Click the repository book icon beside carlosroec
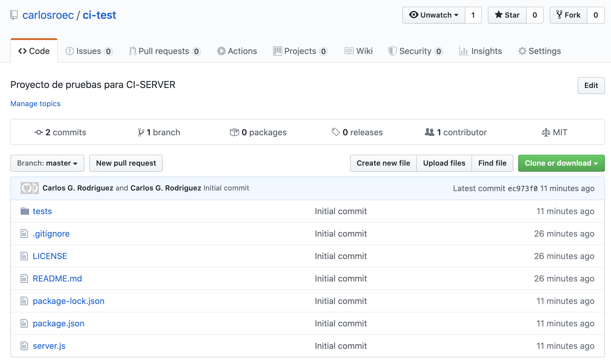 click(14, 15)
